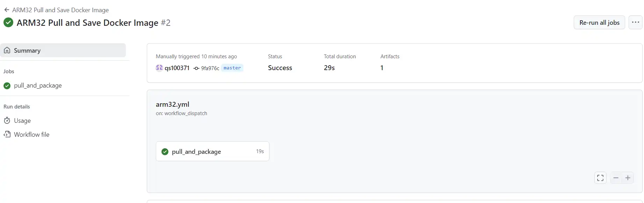Zoom out the workflow graph
The height and width of the screenshot is (203, 644).
[x=616, y=178]
